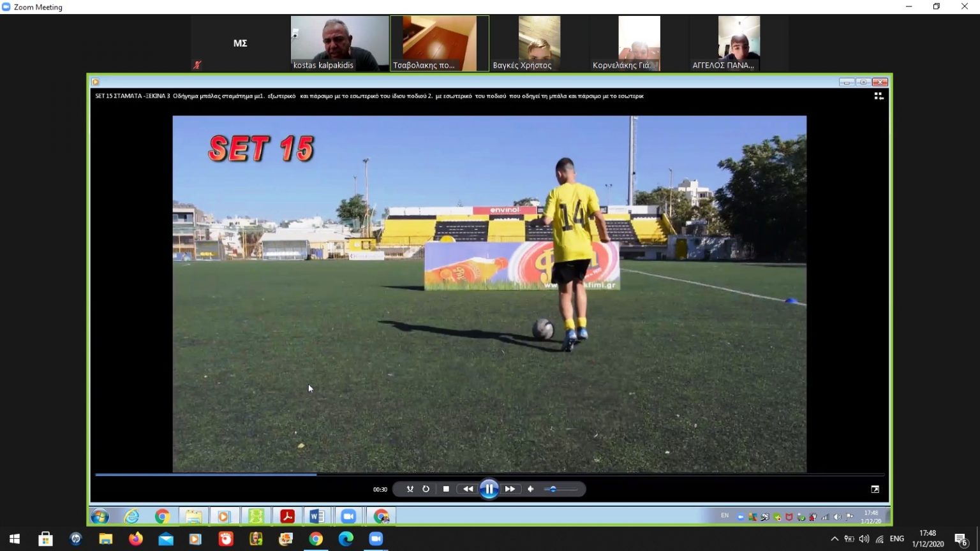Open the Windows notification center
This screenshot has width=980, height=551.
coord(960,540)
